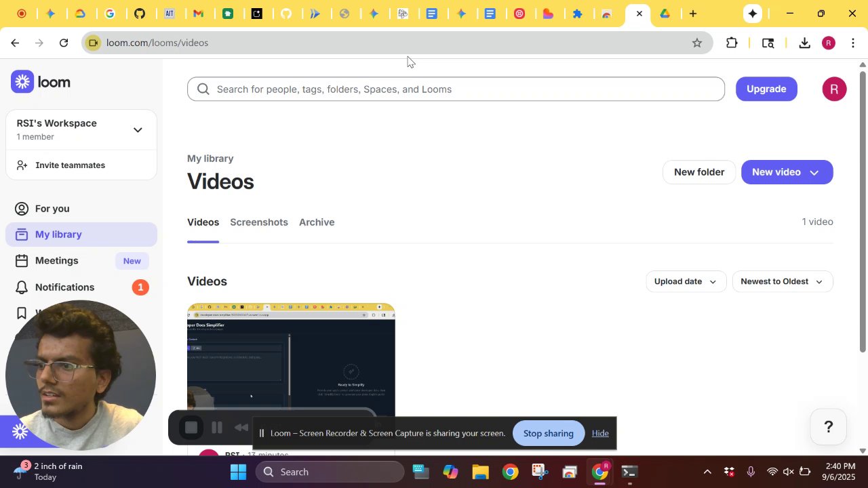Viewport: 868px width, 488px height.
Task: Open Meetings from the sidebar
Action: pos(81,261)
